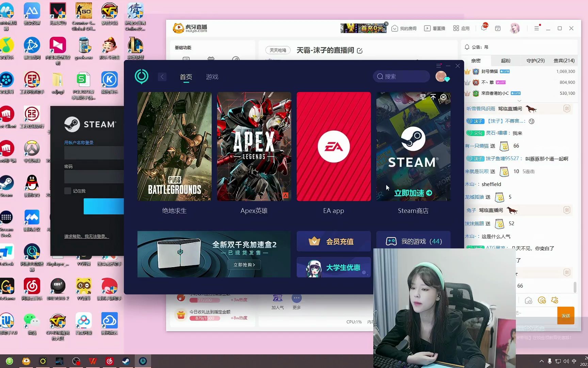The height and width of the screenshot is (368, 588).
Task: Click the 879/1500 gift progress bar
Action: pos(205,318)
